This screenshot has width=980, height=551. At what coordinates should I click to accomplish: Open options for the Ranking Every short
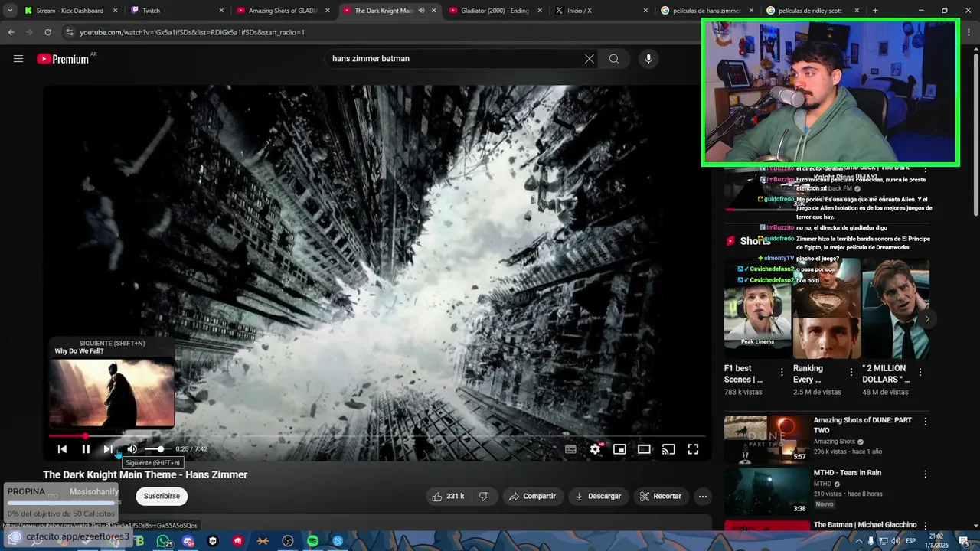(x=851, y=372)
